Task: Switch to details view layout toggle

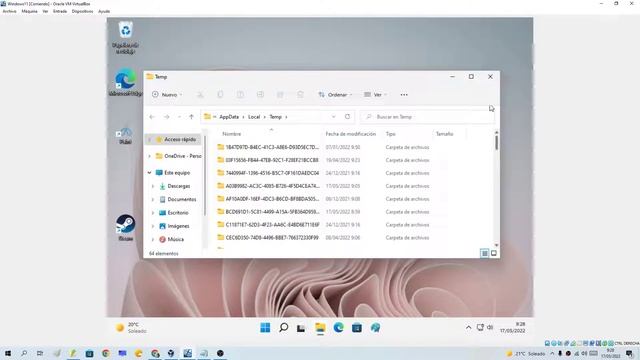Action: pyautogui.click(x=484, y=253)
